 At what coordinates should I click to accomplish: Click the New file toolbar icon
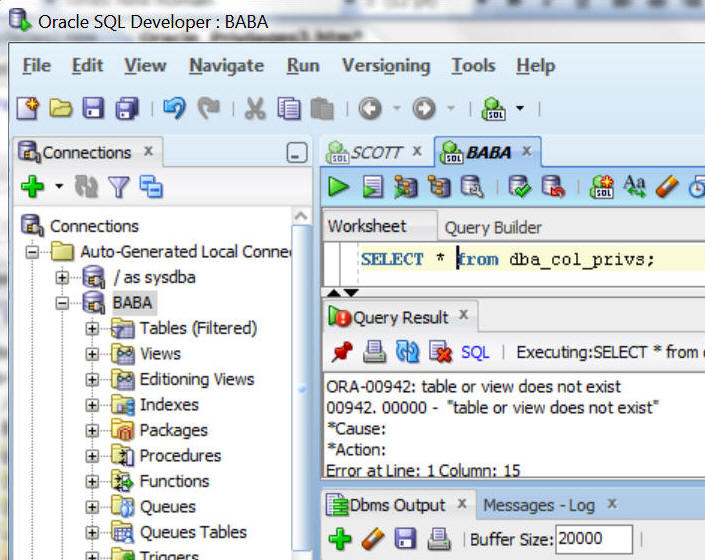[28, 108]
